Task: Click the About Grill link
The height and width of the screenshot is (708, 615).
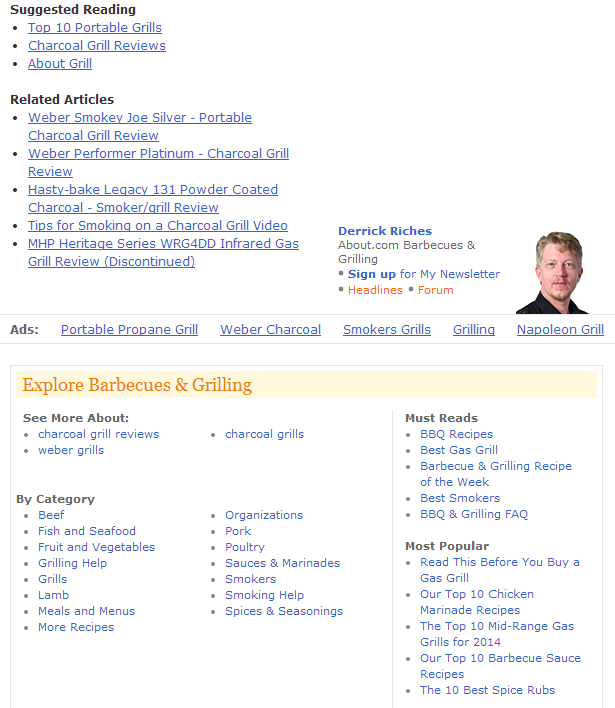Action: [x=60, y=64]
